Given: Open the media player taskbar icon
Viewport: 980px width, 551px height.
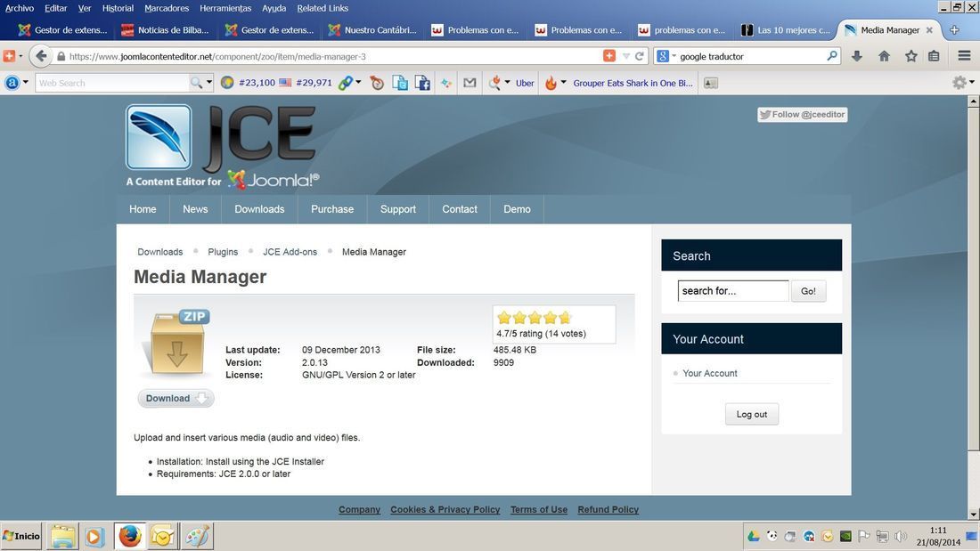Looking at the screenshot, I should point(94,537).
